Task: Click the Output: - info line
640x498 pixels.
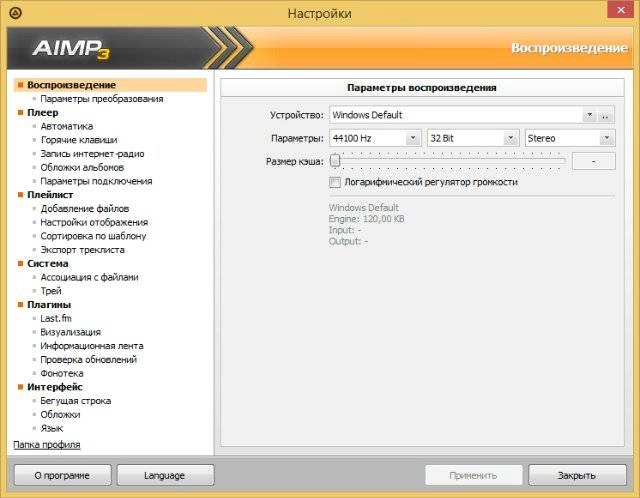Action: tap(348, 241)
